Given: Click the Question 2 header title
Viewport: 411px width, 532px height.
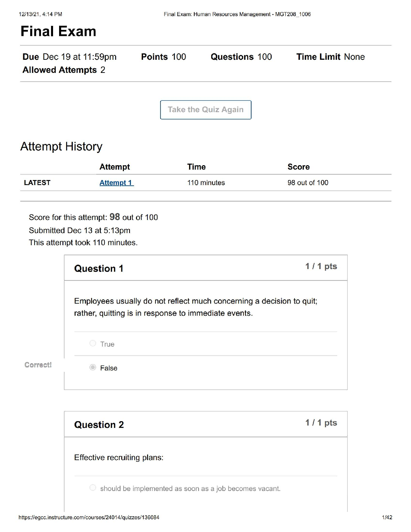Looking at the screenshot, I should click(x=99, y=425).
